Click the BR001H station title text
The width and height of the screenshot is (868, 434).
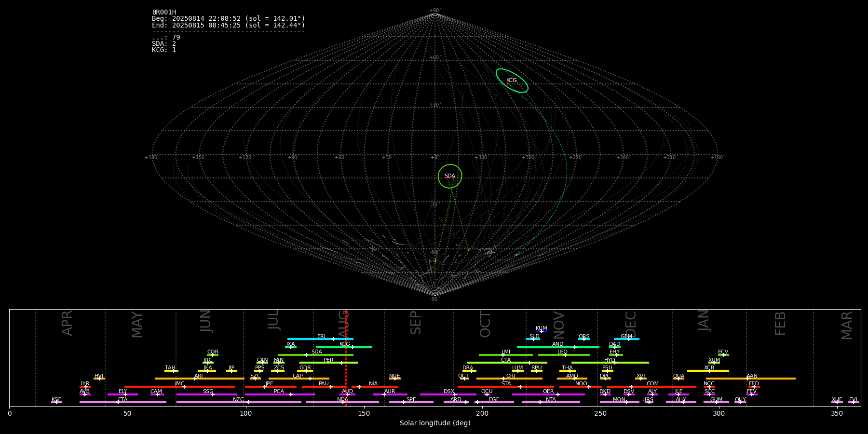(164, 13)
